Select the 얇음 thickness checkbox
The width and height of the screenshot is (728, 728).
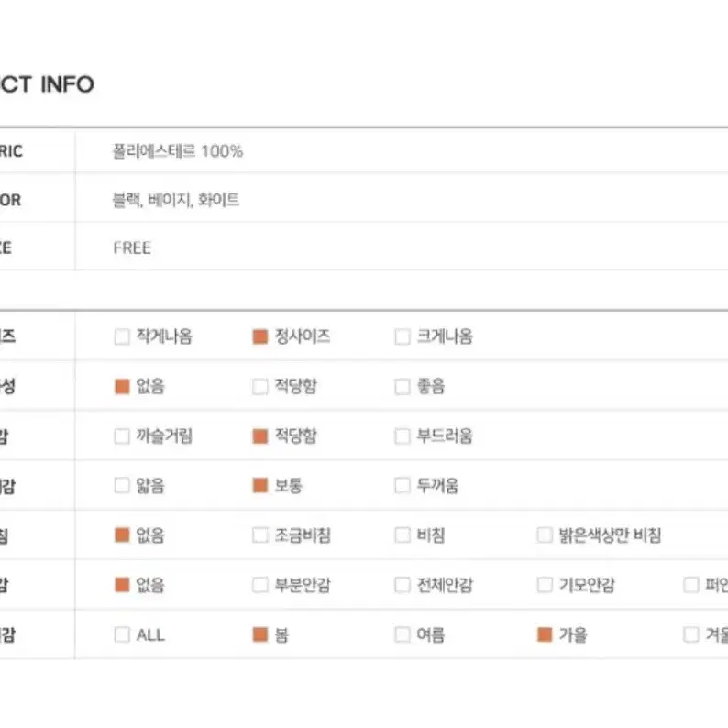click(122, 486)
